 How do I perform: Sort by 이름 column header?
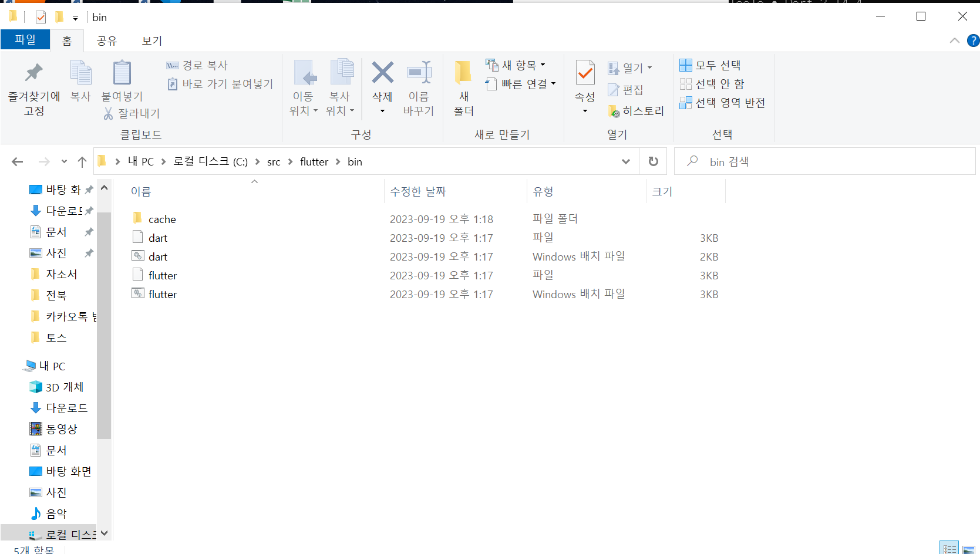pos(254,191)
